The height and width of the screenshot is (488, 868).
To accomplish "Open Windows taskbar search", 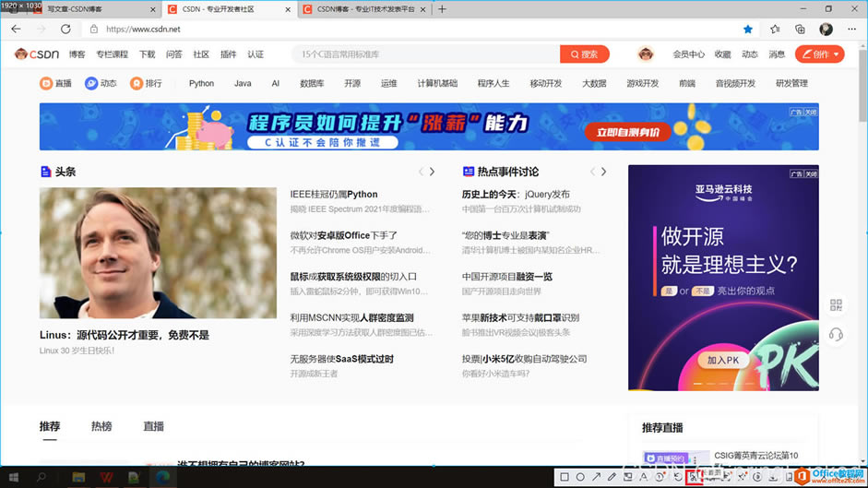I will [x=41, y=477].
